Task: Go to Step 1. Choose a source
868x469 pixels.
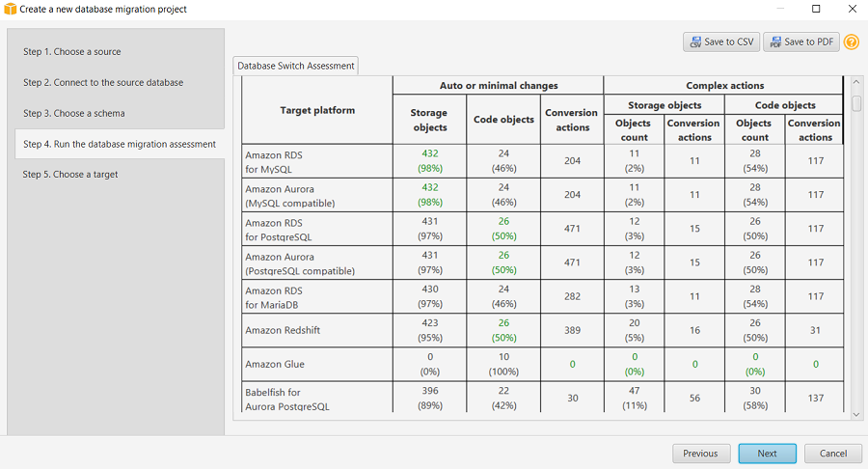Action: point(72,52)
